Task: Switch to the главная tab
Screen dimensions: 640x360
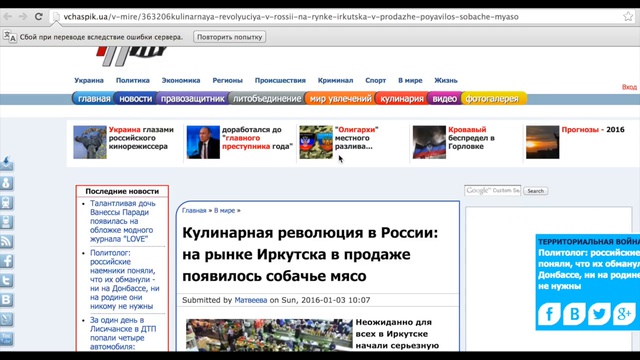Action: click(93, 99)
